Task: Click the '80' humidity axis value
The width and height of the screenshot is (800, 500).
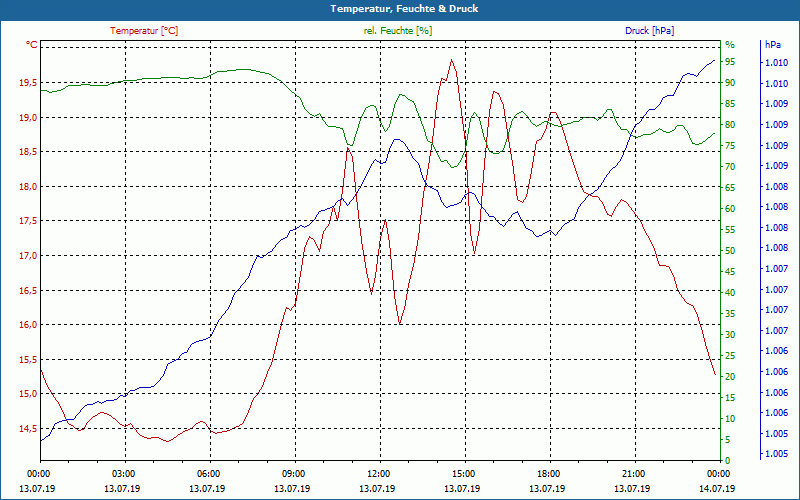Action: tap(730, 124)
